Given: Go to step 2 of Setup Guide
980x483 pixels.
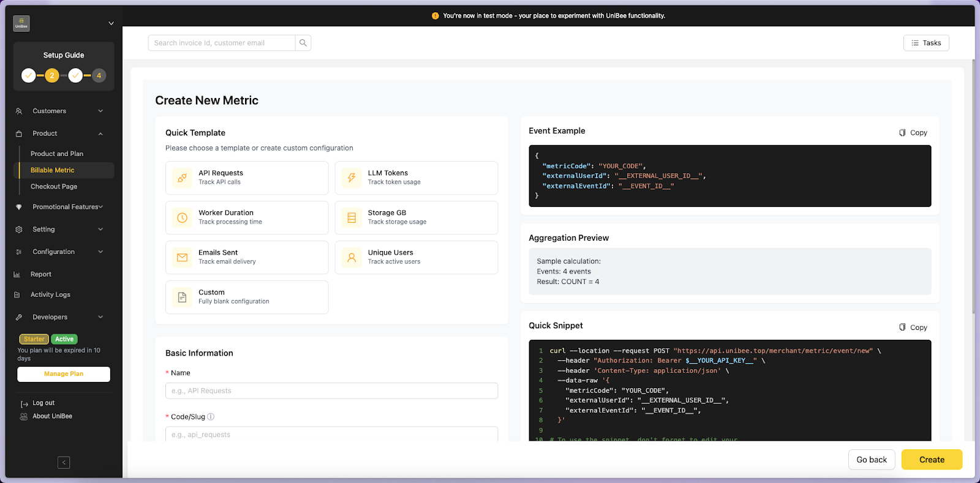Looking at the screenshot, I should tap(52, 76).
